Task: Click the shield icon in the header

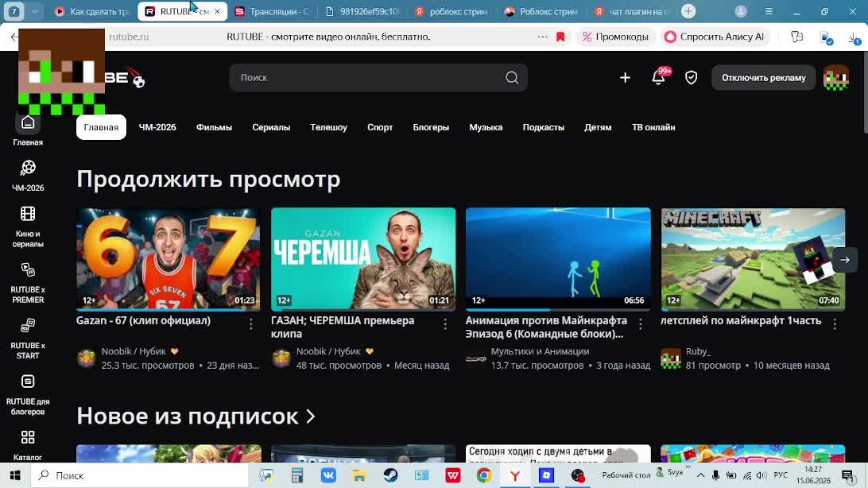Action: coord(691,78)
